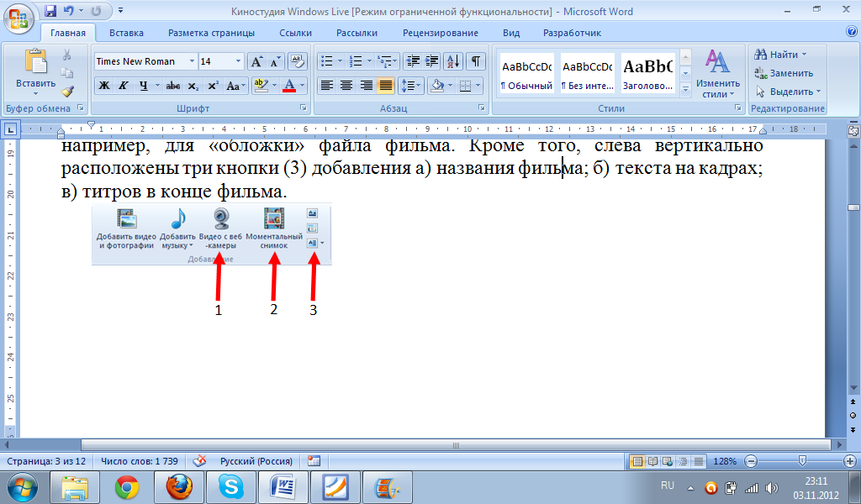Increase paragraph indent
This screenshot has height=504, width=861.
tap(432, 61)
